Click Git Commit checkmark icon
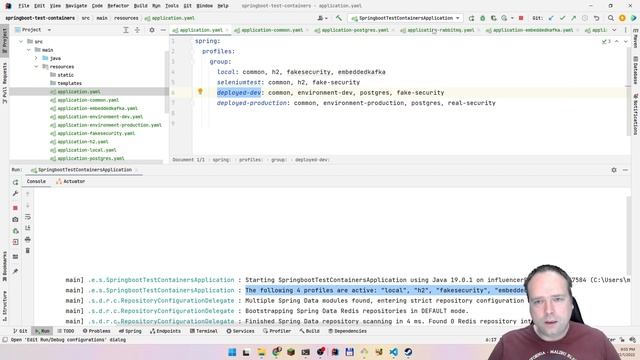 tap(562, 18)
